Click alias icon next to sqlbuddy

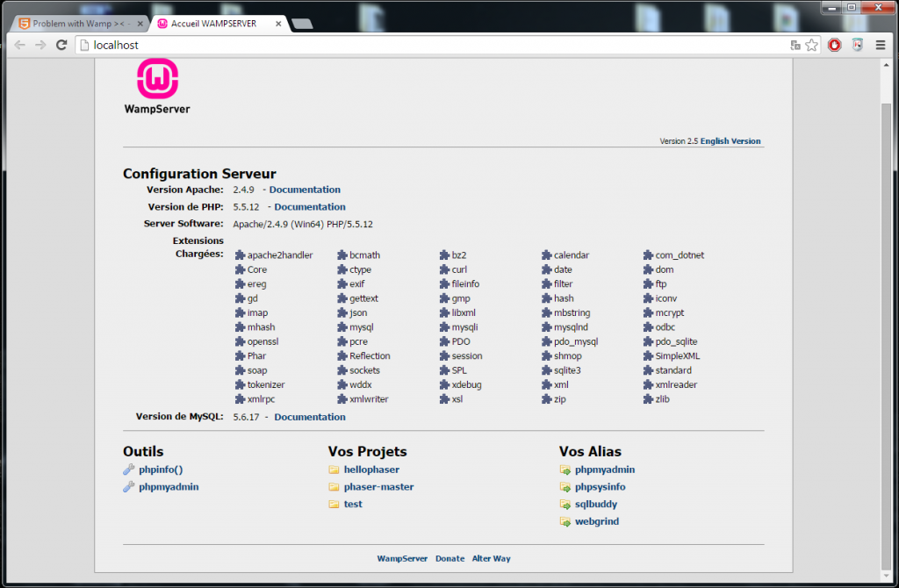tap(565, 505)
